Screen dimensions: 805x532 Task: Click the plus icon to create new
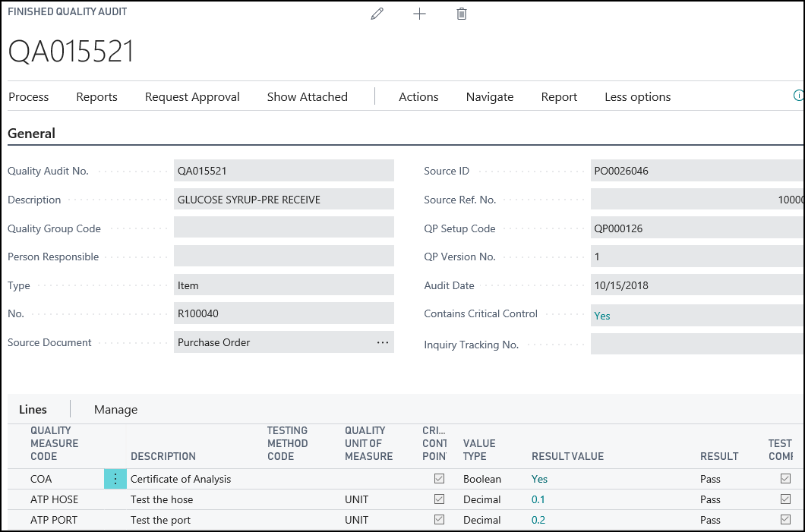(419, 14)
